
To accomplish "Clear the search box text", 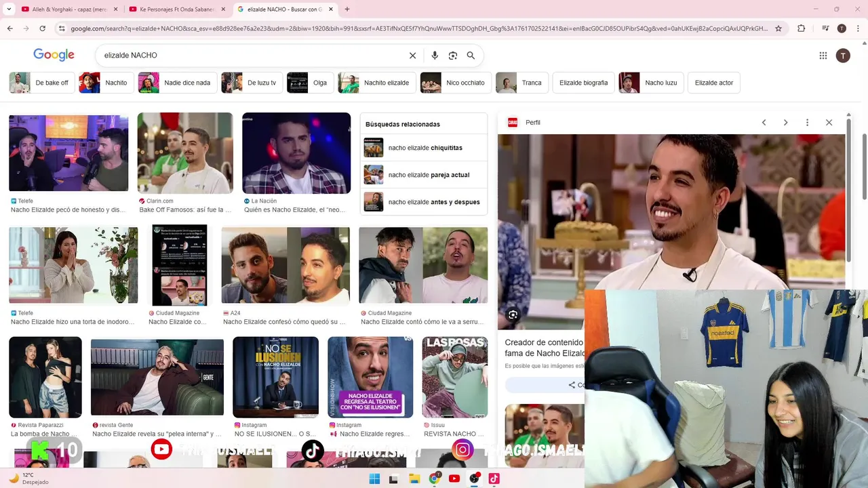I will click(x=412, y=56).
